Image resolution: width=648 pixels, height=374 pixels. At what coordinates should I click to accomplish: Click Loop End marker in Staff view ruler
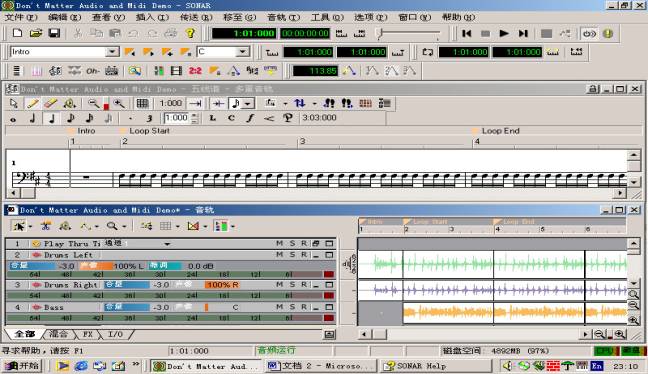pos(496,131)
